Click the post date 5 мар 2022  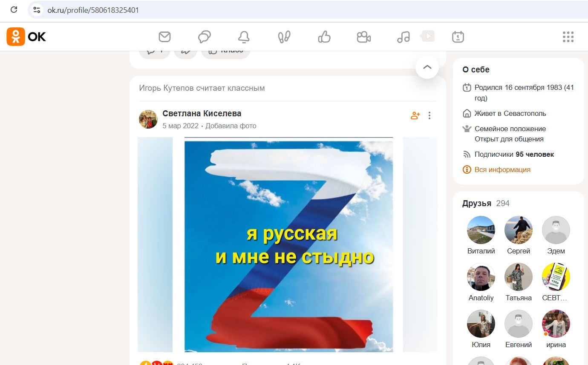coord(181,126)
